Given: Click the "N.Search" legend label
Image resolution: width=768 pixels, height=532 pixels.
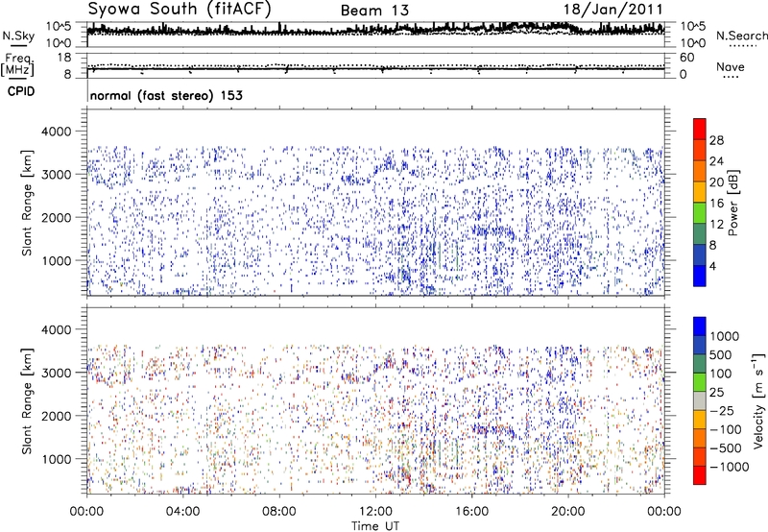Looking at the screenshot, I should pos(741,36).
